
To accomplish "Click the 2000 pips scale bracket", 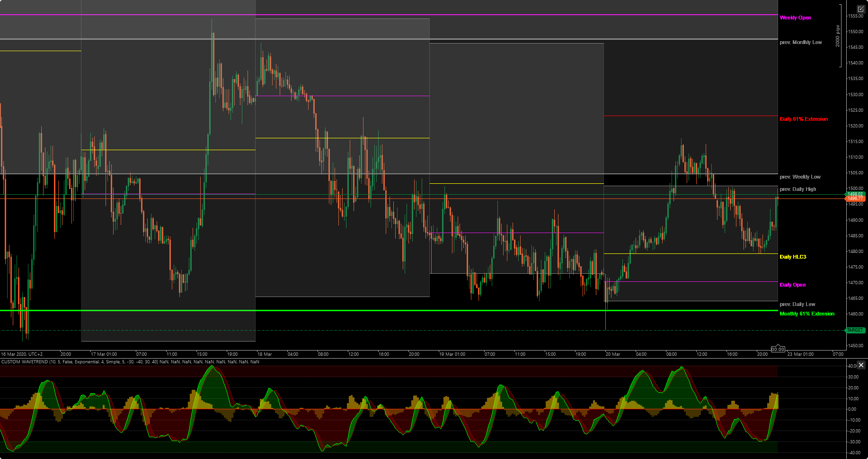I will click(838, 36).
